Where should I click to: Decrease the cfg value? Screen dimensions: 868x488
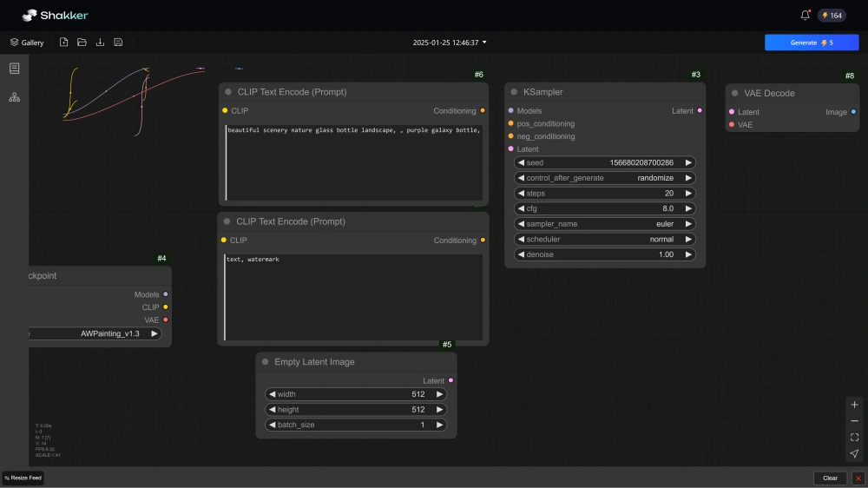coord(521,208)
